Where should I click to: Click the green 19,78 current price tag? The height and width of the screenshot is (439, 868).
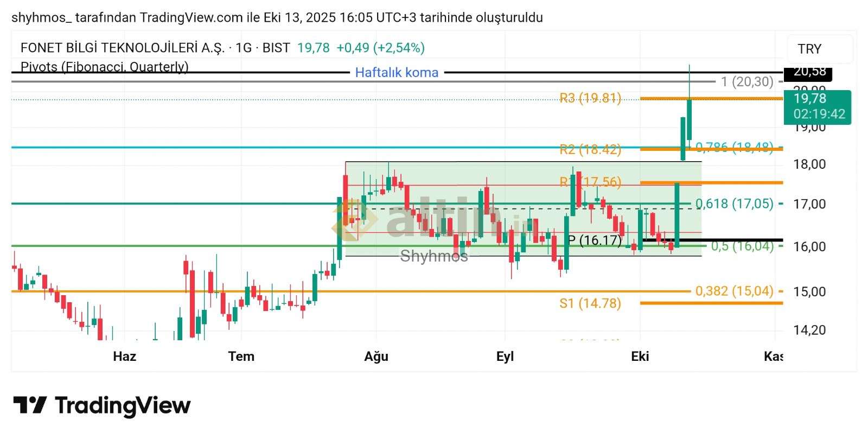(817, 106)
